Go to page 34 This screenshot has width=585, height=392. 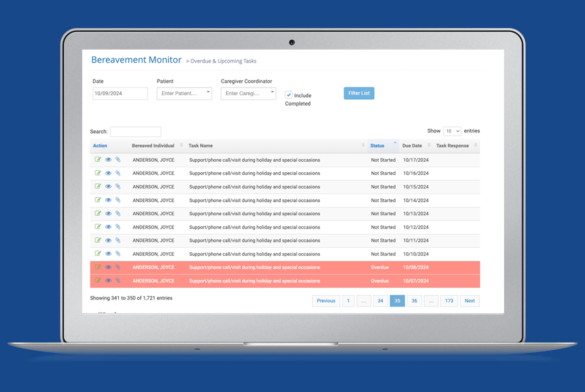pos(380,301)
